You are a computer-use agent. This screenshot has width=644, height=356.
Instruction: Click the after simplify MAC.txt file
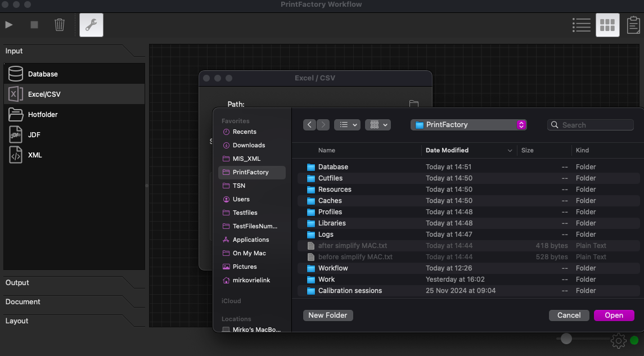click(x=469, y=246)
